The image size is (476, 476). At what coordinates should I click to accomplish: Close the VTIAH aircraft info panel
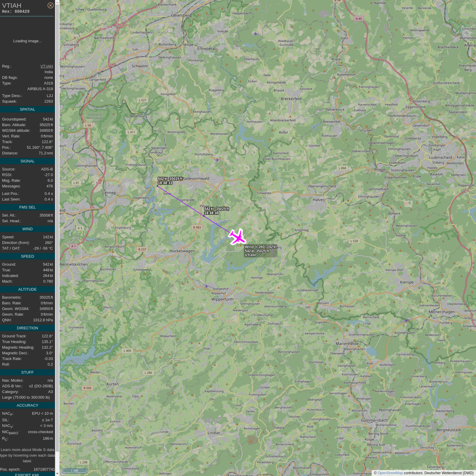point(50,5)
